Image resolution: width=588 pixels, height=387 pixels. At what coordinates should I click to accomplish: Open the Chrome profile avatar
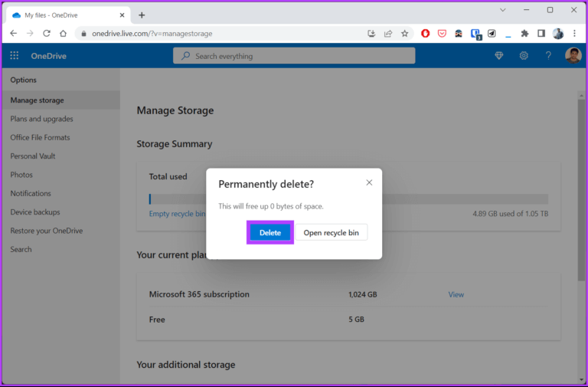pos(558,34)
